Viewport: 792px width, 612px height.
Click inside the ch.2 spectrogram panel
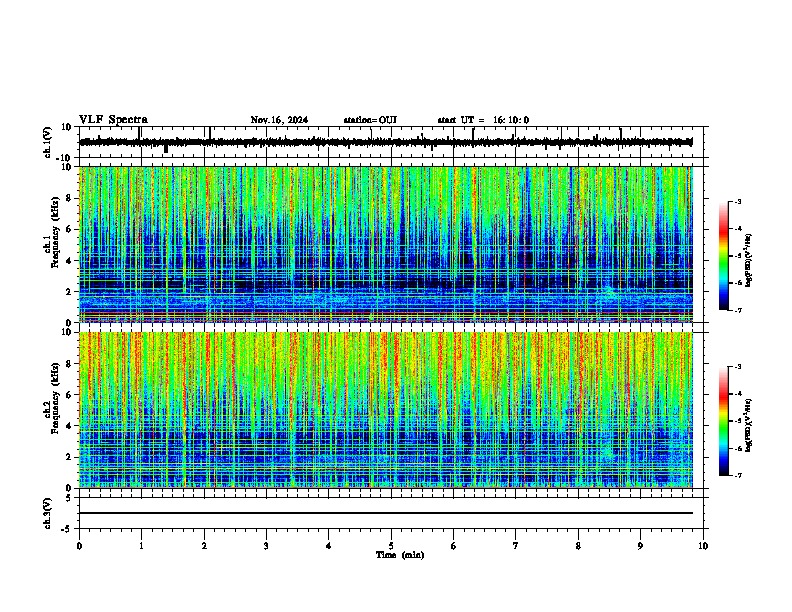tap(386, 410)
